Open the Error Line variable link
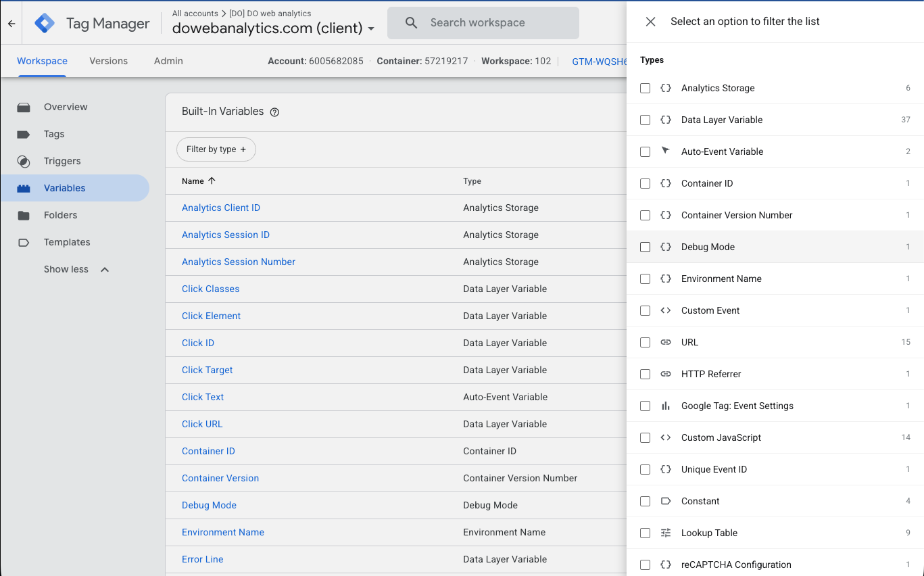924x576 pixels. click(203, 559)
